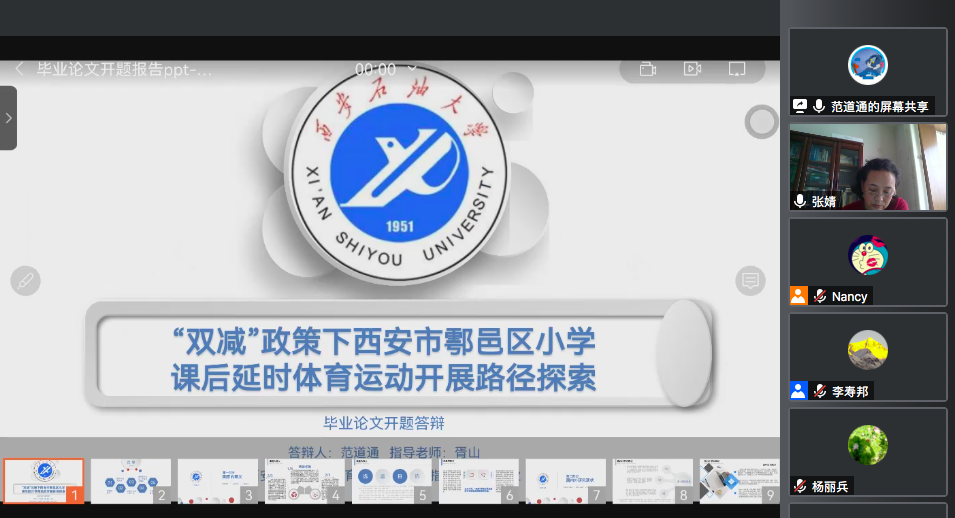Click the microphone icon on 张婧's video
955x518 pixels.
click(x=800, y=201)
